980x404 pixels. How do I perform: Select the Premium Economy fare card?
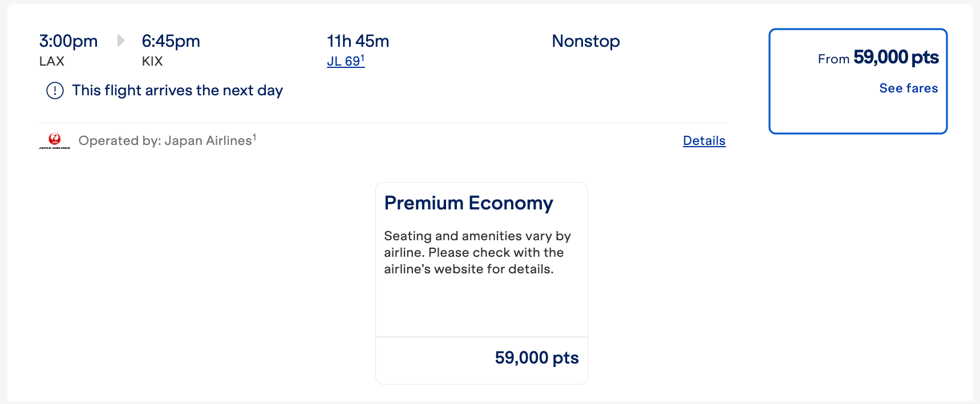point(481,282)
